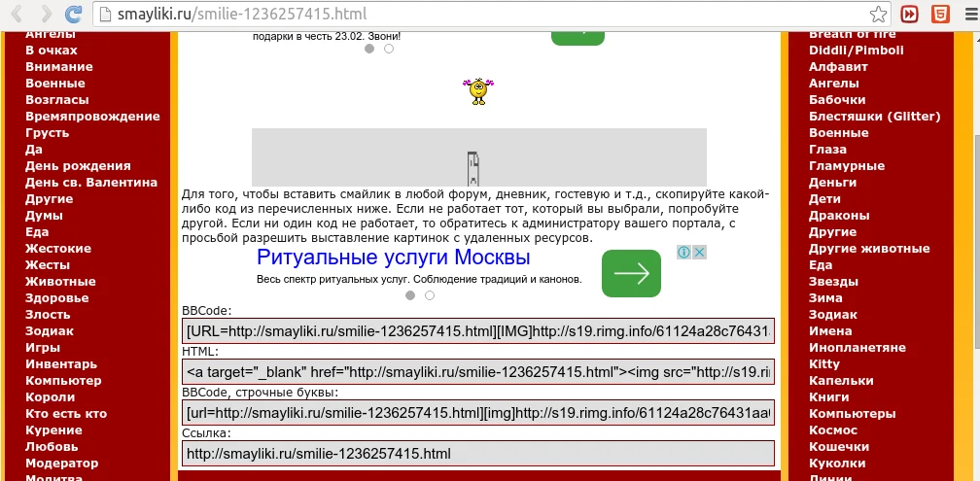Viewport: 980px width, 481px height.
Task: Open the Жестокие category
Action: (58, 249)
